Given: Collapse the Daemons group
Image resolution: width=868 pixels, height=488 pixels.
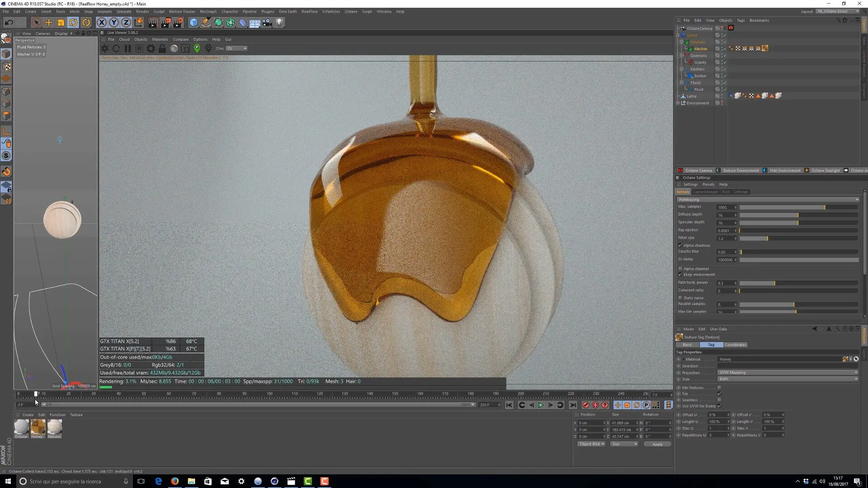Looking at the screenshot, I should [681, 56].
